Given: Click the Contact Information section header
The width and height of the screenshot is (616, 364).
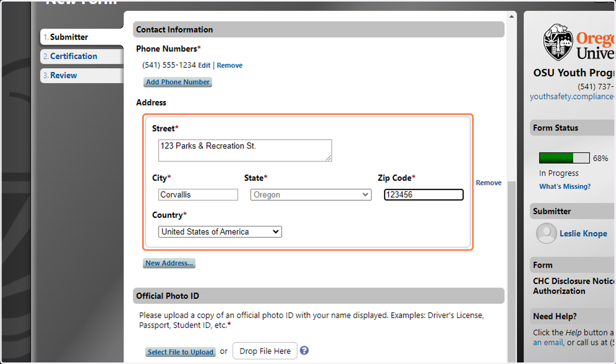Looking at the screenshot, I should 318,29.
